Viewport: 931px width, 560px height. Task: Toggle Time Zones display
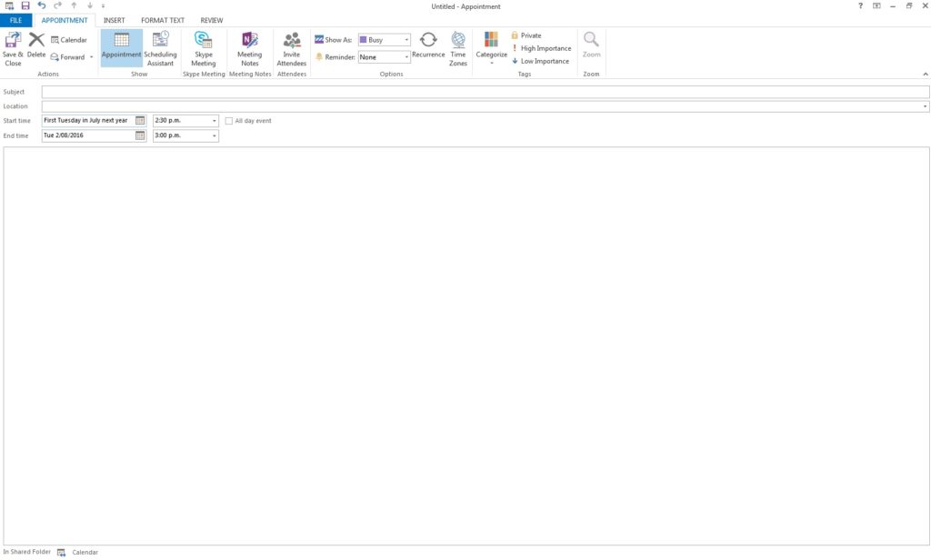(458, 49)
